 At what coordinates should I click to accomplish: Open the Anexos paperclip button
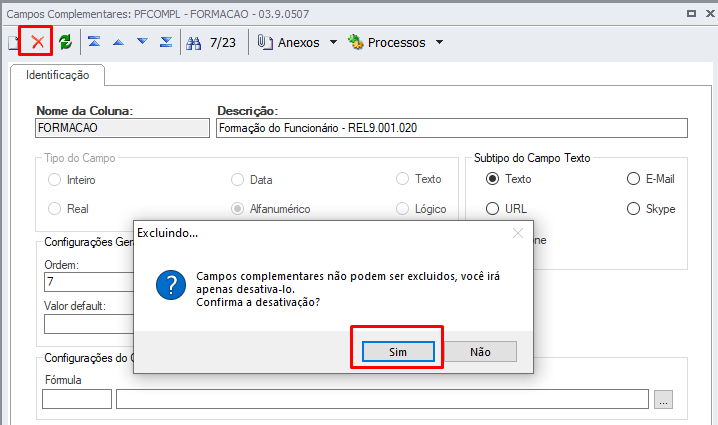(x=288, y=43)
